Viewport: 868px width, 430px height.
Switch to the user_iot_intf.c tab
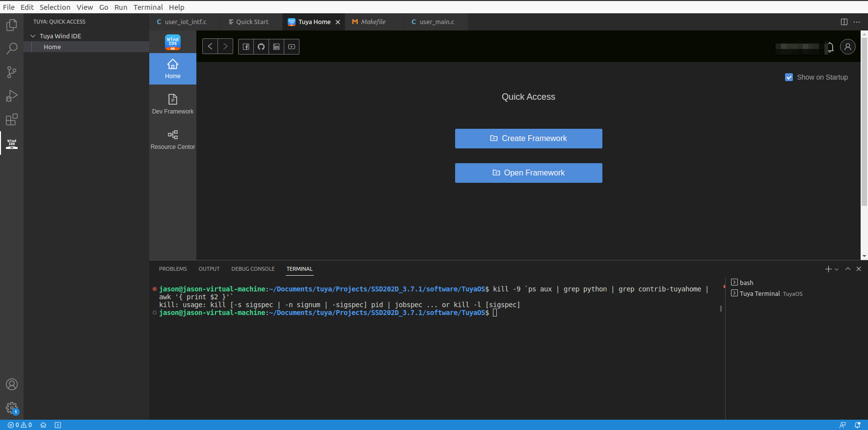tap(185, 22)
